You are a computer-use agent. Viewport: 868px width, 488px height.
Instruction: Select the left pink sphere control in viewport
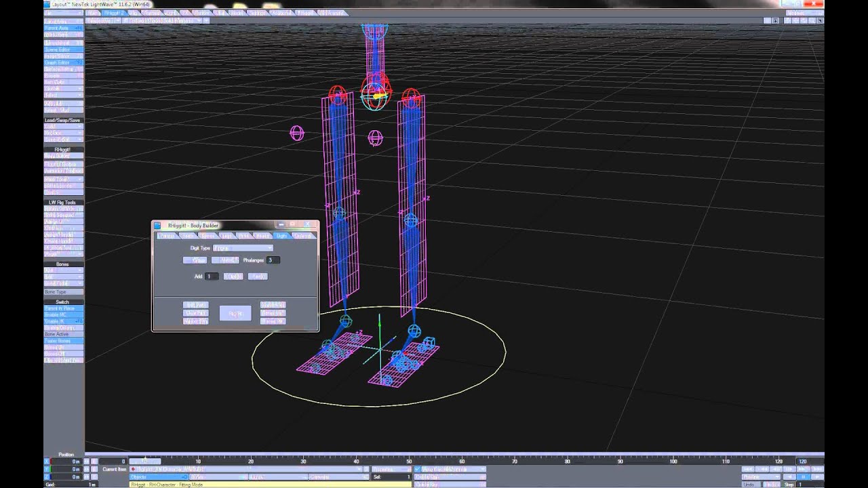point(297,133)
